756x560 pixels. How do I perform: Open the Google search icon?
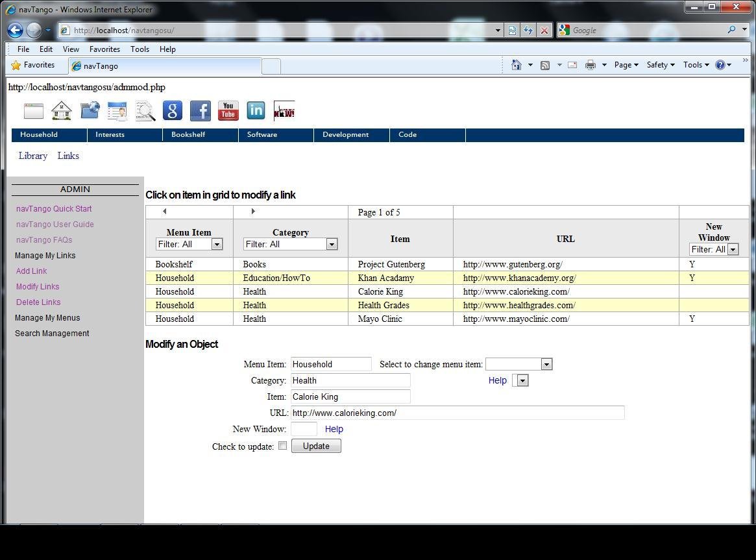(x=172, y=110)
